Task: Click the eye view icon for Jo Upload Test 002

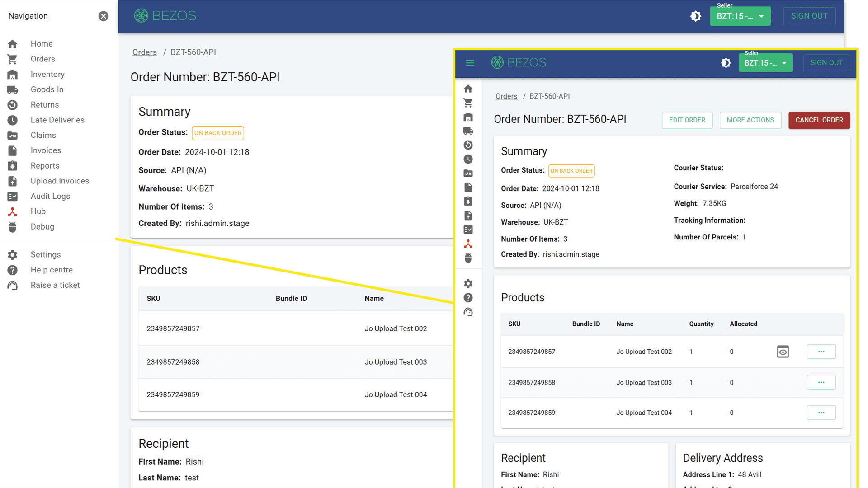Action: coord(783,352)
